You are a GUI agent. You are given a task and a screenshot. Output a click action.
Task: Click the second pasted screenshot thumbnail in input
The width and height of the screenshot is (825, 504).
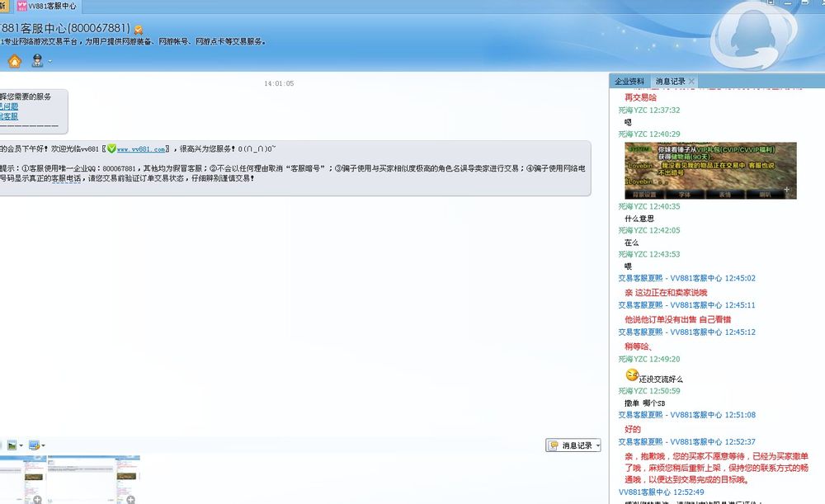click(94, 479)
